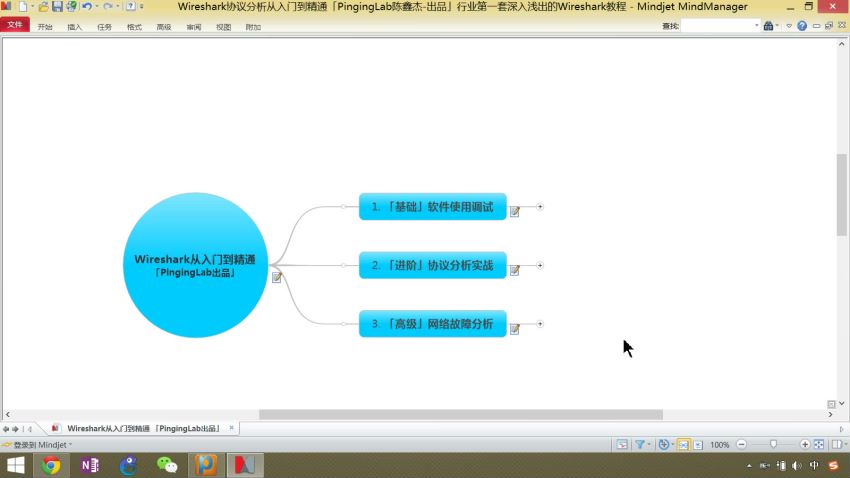Adjust the zoom slider handle
The width and height of the screenshot is (850, 478).
[x=774, y=444]
